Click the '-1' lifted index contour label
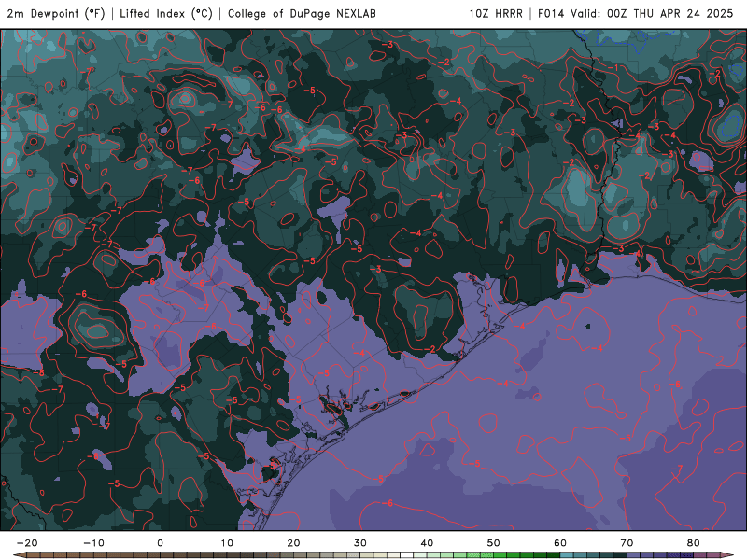Viewport: 747px width, 560px height. click(615, 68)
